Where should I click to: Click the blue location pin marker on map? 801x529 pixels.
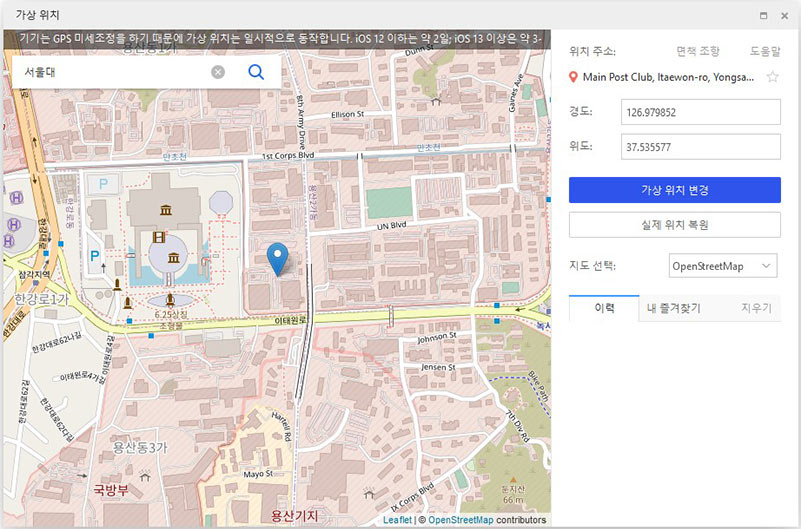[277, 259]
